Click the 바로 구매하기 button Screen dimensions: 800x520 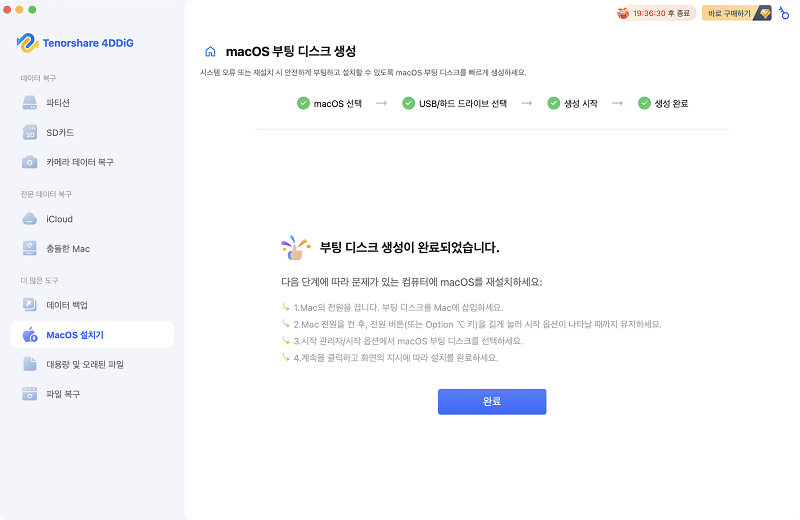click(x=737, y=13)
